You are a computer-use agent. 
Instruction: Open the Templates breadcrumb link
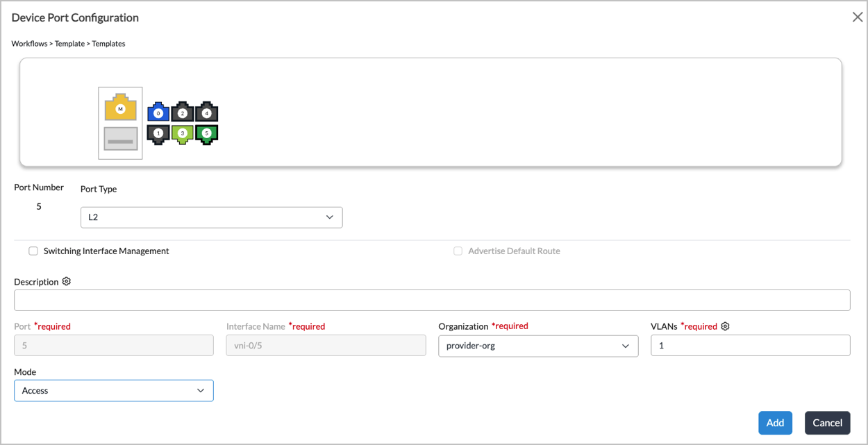click(108, 43)
